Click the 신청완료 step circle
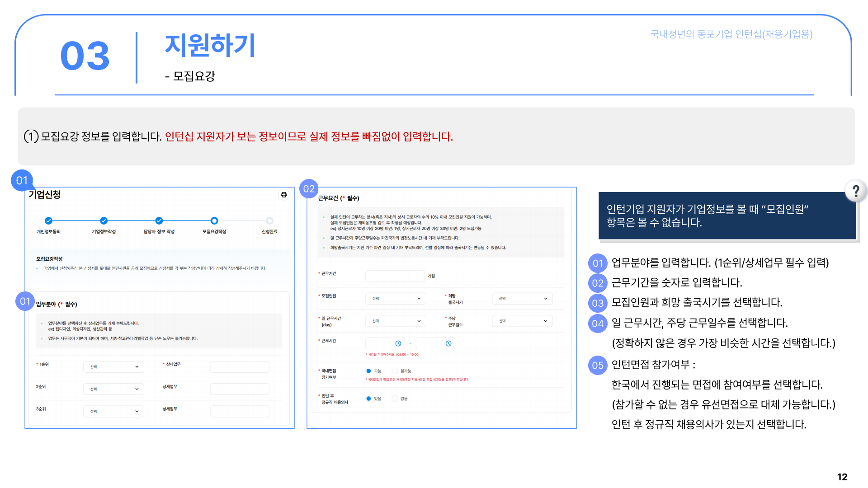The height and width of the screenshot is (488, 868). (269, 221)
